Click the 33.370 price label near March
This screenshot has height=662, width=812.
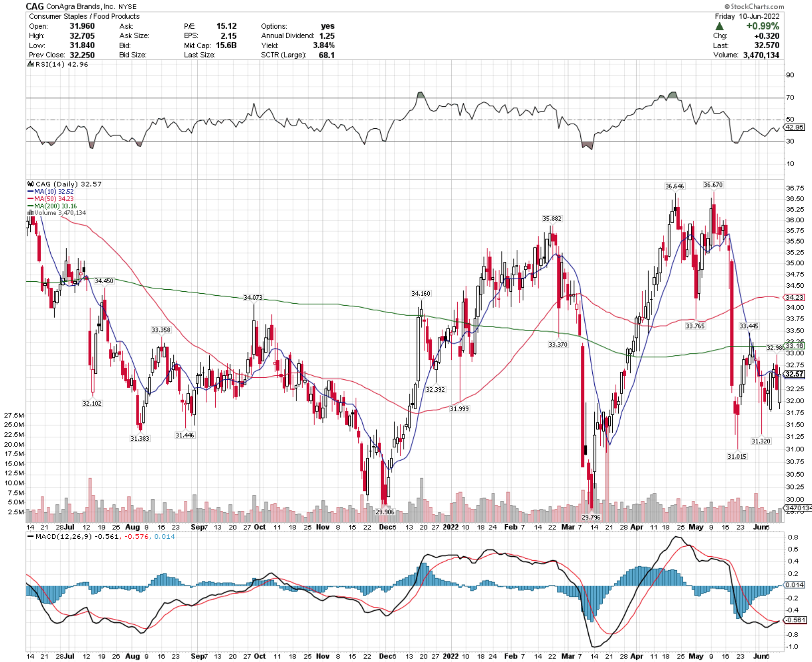tap(558, 344)
